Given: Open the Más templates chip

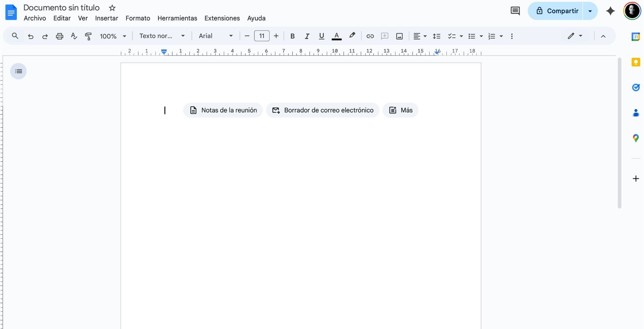Looking at the screenshot, I should (400, 110).
